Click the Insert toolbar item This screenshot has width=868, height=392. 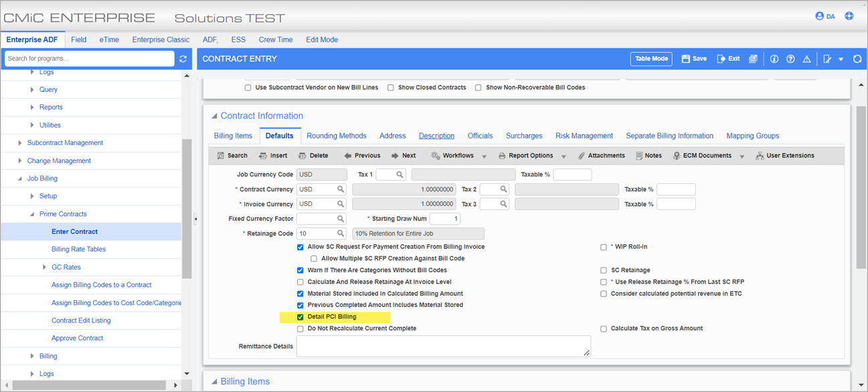click(273, 155)
